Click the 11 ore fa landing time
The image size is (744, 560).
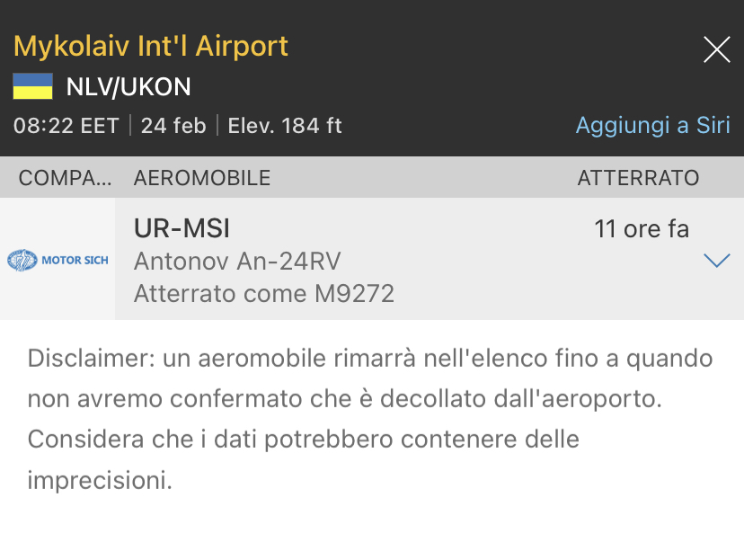click(642, 229)
